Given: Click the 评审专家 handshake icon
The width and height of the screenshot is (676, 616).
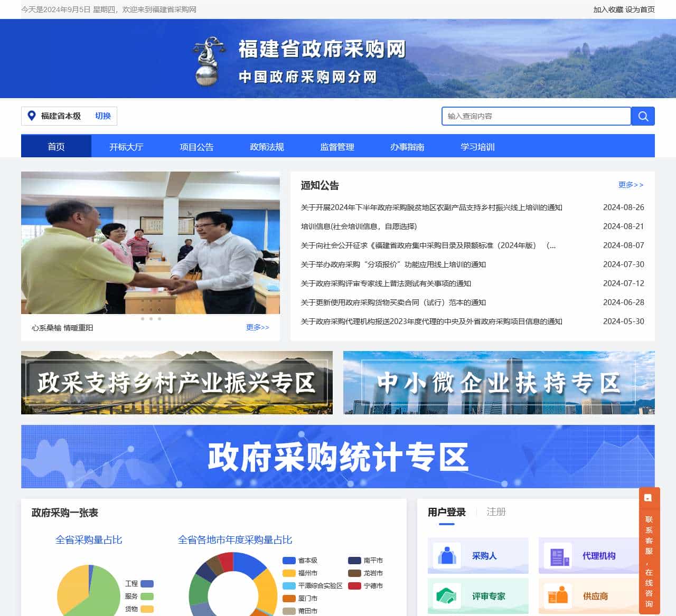Looking at the screenshot, I should [x=448, y=595].
